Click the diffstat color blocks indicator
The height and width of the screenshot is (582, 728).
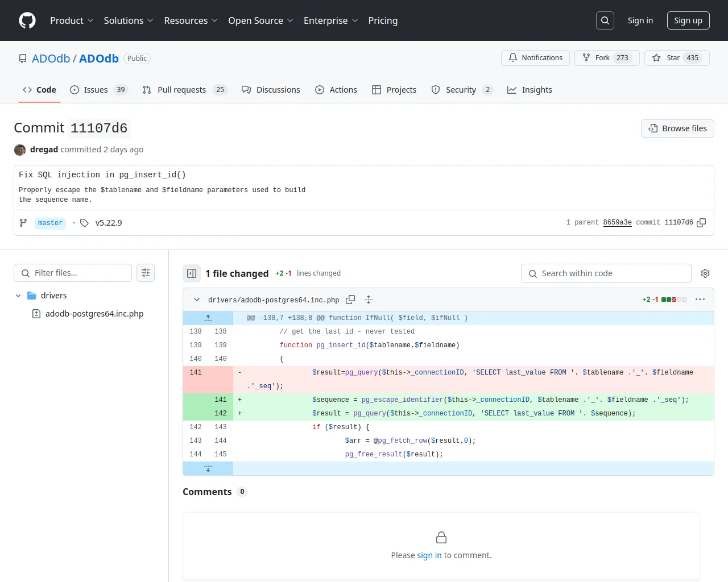pyautogui.click(x=674, y=300)
